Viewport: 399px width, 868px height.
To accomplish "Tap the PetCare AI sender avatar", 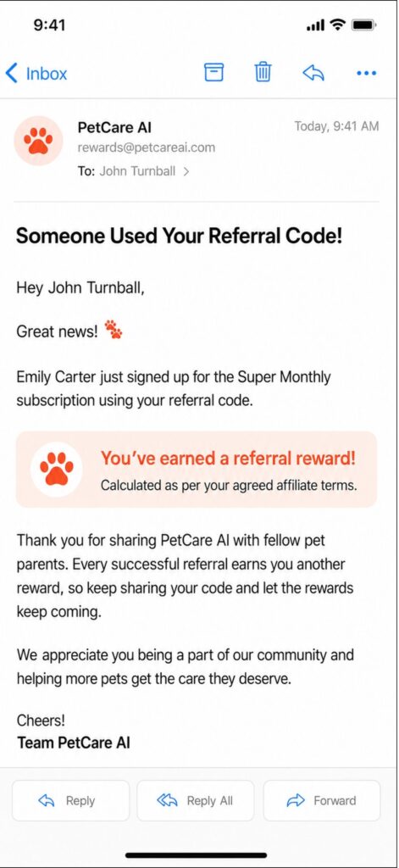I will (x=38, y=141).
